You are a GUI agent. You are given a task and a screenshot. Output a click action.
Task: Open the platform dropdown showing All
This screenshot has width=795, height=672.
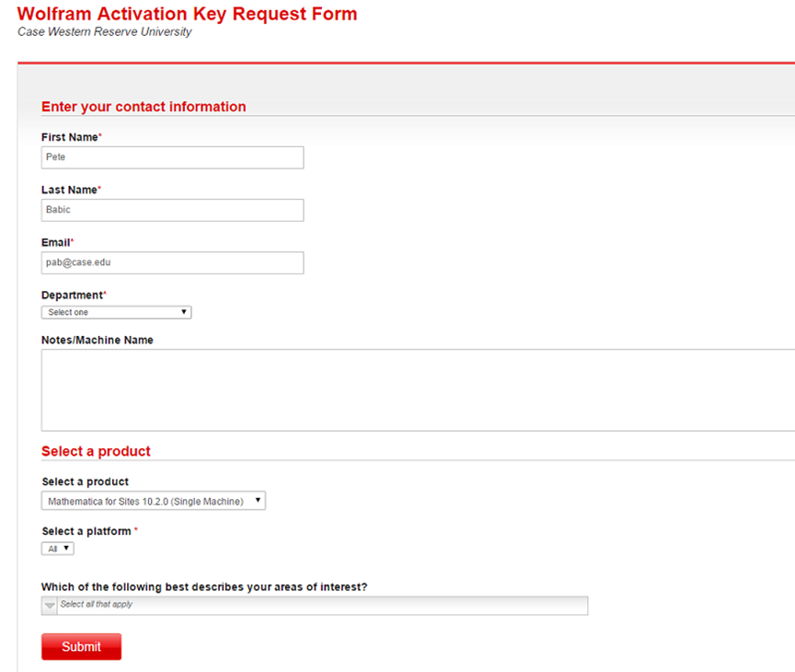pos(57,549)
